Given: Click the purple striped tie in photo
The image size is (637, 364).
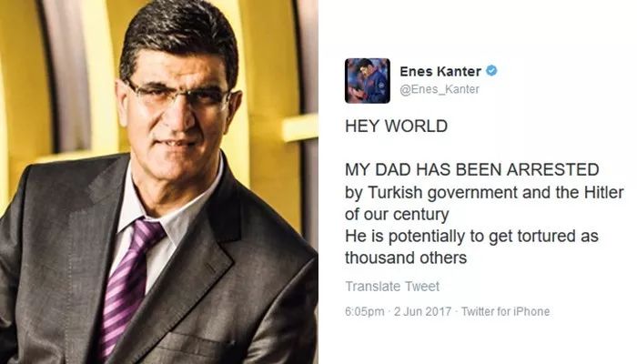Looking at the screenshot, I should [x=128, y=284].
